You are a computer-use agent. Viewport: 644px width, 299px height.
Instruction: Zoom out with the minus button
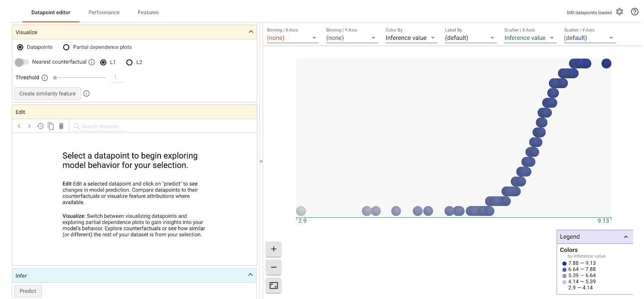pyautogui.click(x=274, y=267)
